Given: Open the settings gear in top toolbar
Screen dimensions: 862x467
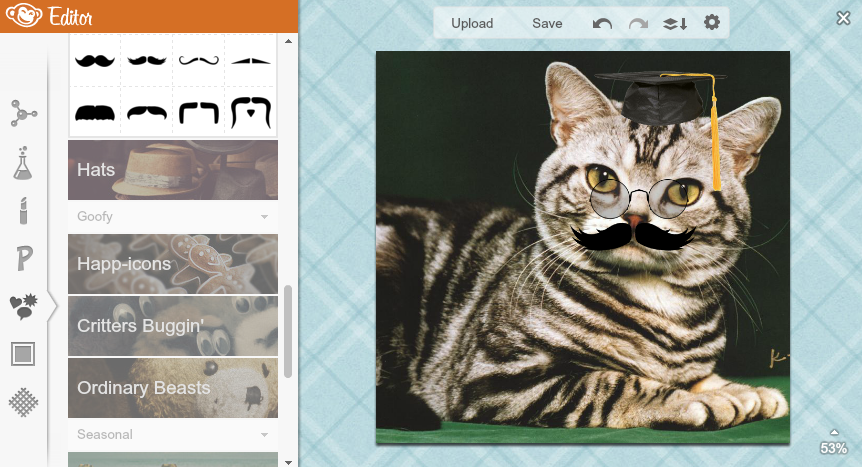Looking at the screenshot, I should point(712,23).
